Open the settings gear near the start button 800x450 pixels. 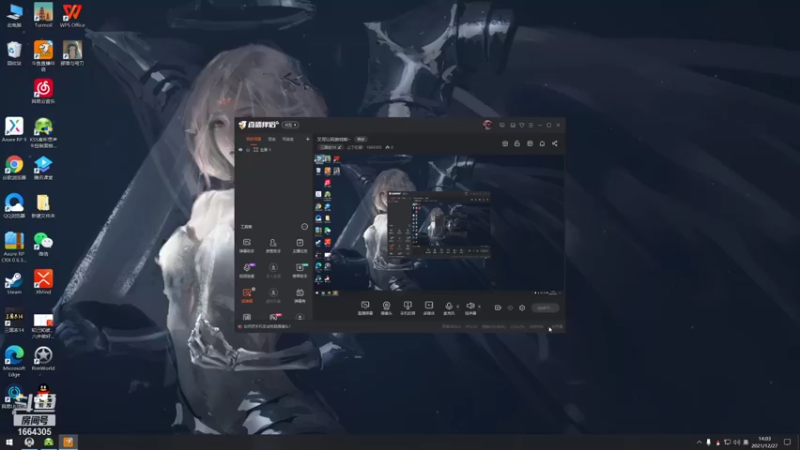522,308
